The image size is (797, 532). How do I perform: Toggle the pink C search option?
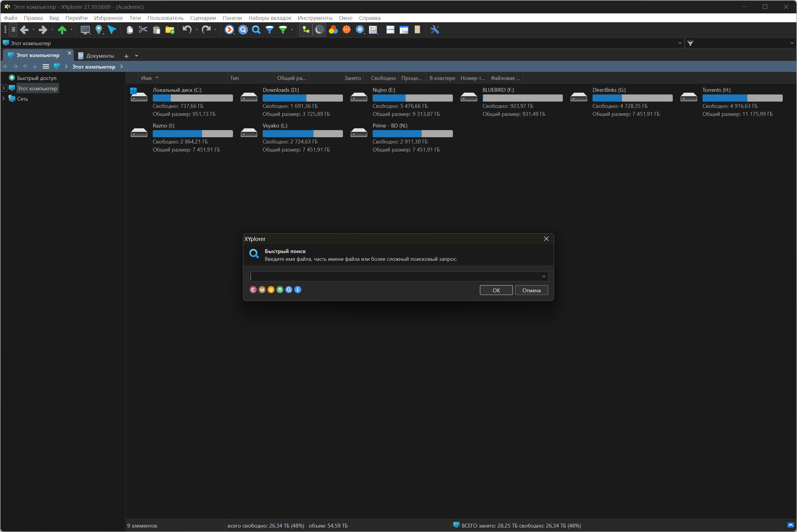point(253,289)
